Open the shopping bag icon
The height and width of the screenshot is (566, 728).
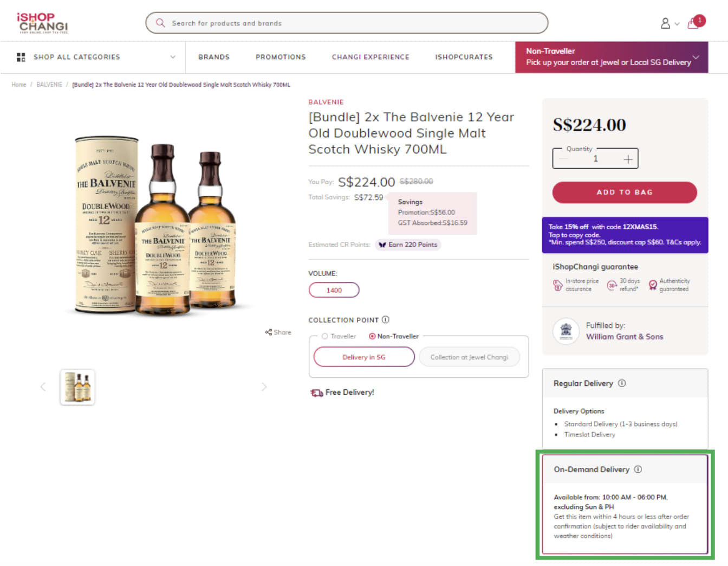coord(693,23)
